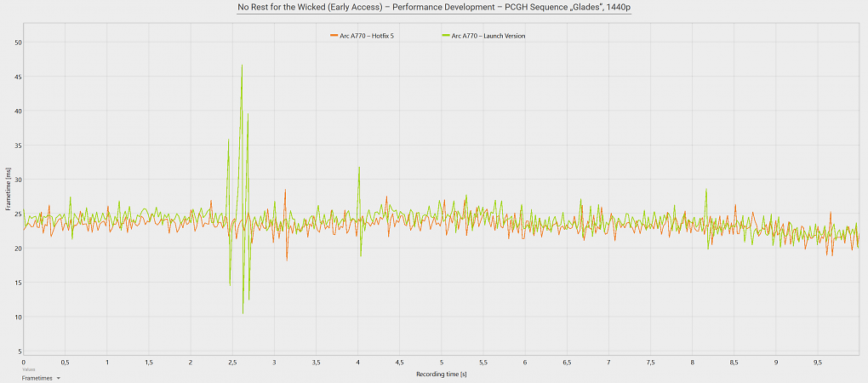
Task: Click the '0,5' tick on the time axis
Action: coord(65,362)
